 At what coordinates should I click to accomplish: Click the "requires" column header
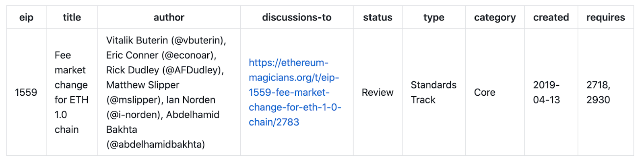pos(605,17)
